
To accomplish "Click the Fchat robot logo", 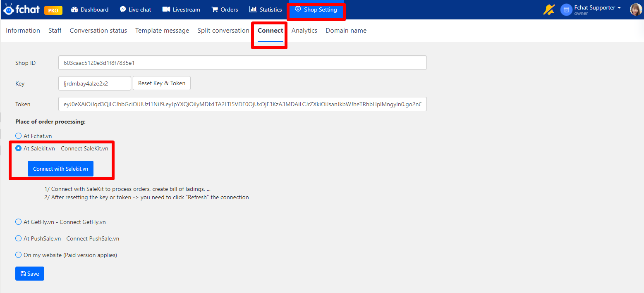I will [x=22, y=9].
